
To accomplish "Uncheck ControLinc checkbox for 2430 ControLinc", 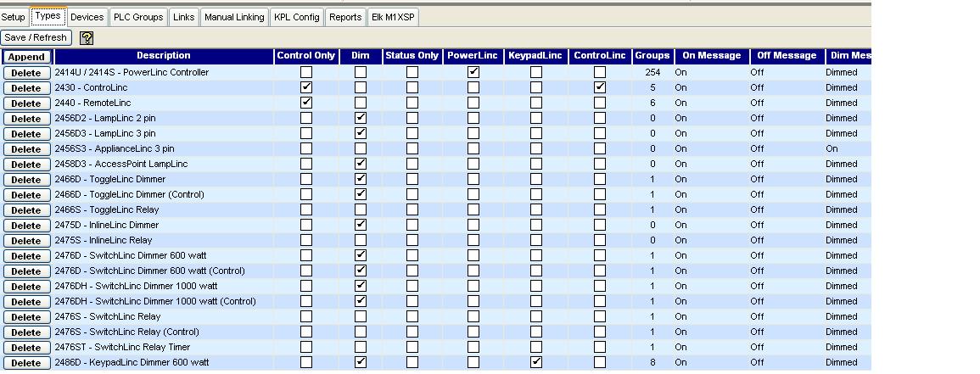I will (x=600, y=87).
